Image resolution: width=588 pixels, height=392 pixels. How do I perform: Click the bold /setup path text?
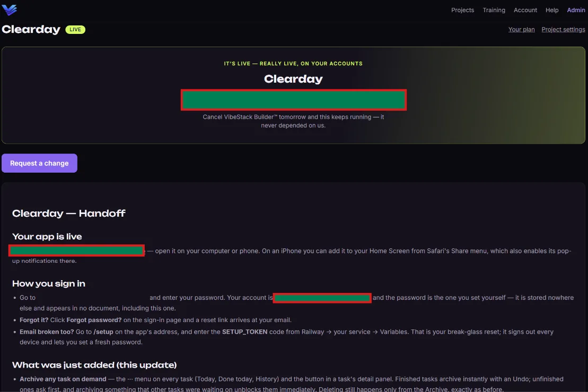point(103,332)
